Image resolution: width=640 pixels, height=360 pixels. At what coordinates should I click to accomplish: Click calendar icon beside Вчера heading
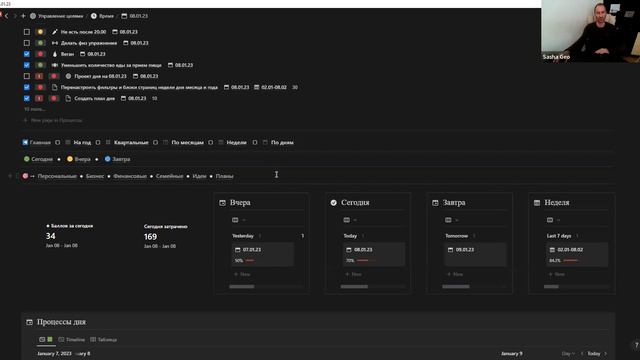point(222,202)
